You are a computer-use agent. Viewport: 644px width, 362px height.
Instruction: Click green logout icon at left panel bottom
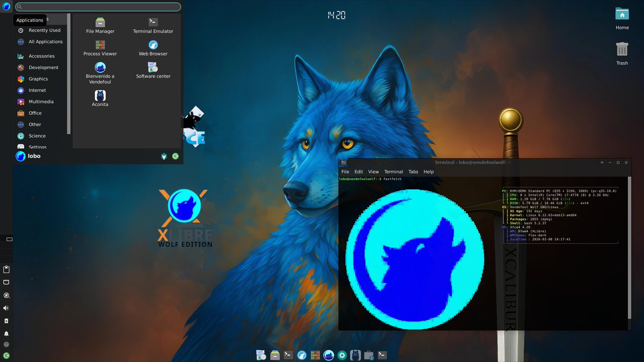[6, 356]
